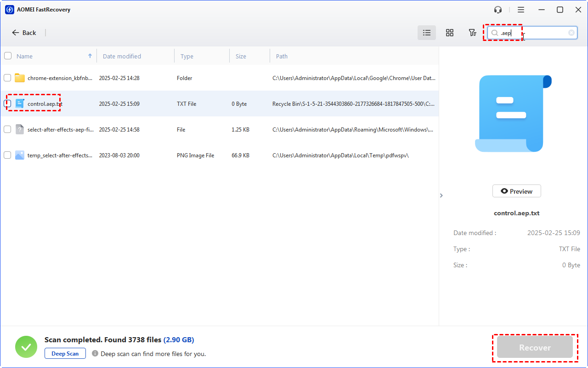Click the chrome-extension folder icon

click(x=19, y=78)
